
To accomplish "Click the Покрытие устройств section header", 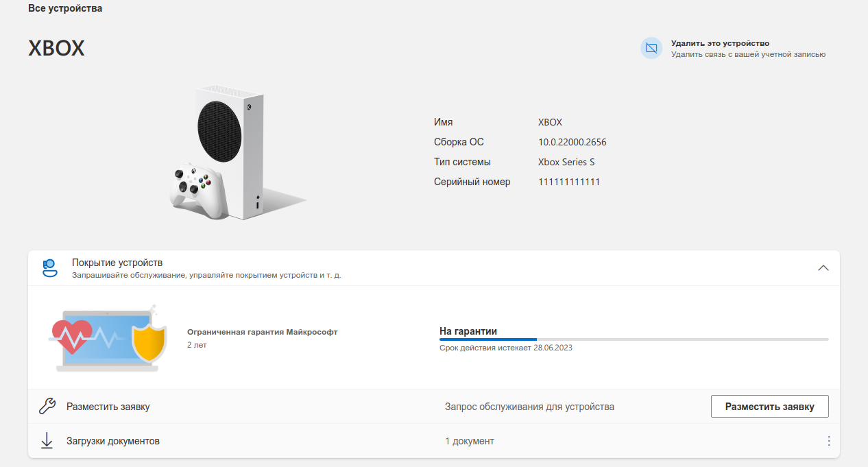I will (117, 263).
